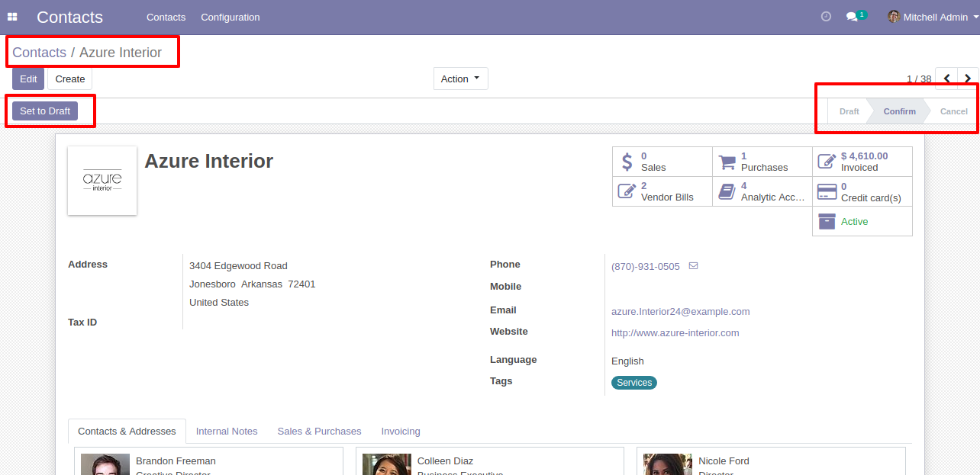Click the Sales dollar icon
980x475 pixels.
(627, 162)
